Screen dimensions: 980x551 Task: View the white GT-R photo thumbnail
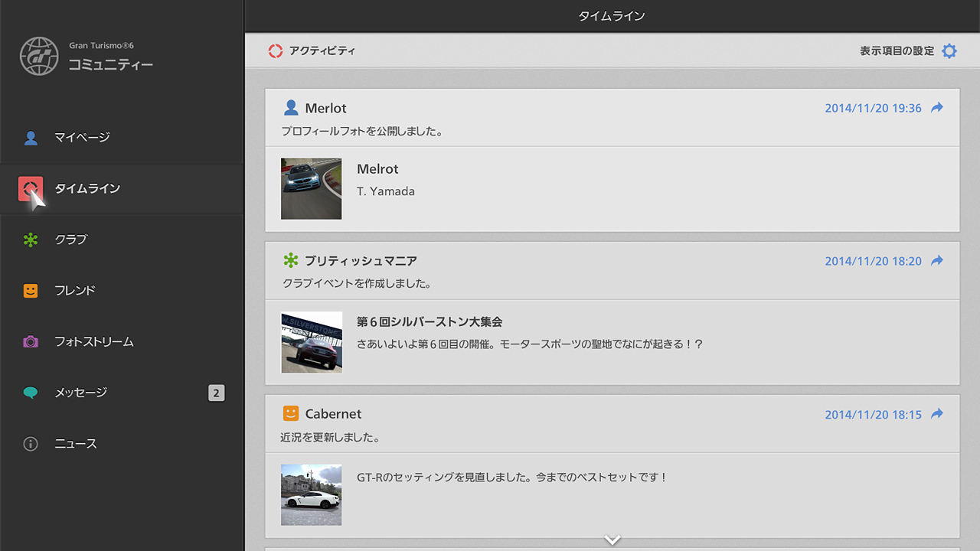point(312,495)
